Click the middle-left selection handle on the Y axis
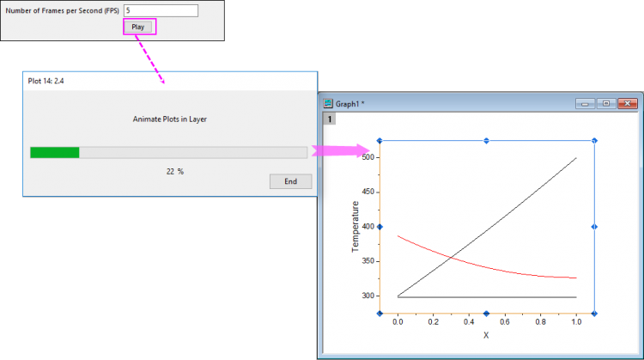Viewport: 644px width, 360px height. pos(380,227)
